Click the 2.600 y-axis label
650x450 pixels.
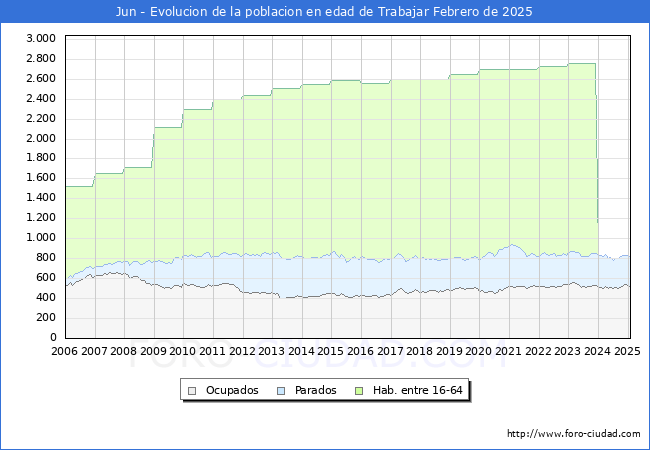41,78
